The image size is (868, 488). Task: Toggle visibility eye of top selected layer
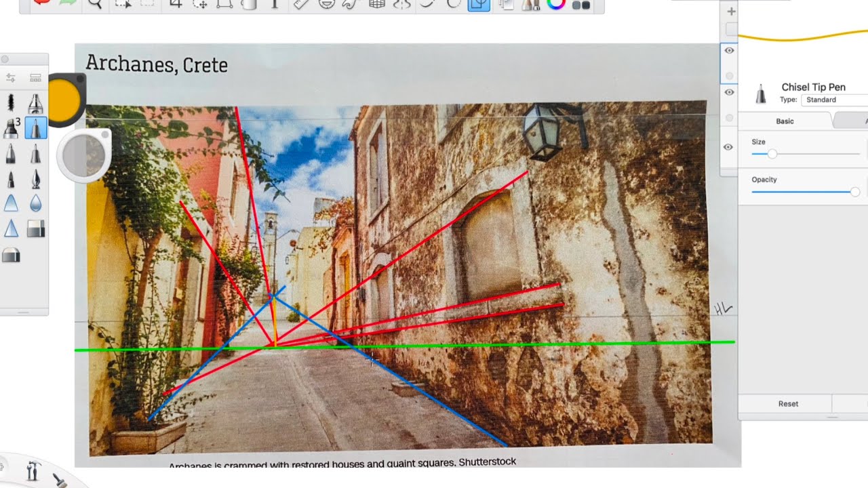tap(729, 50)
